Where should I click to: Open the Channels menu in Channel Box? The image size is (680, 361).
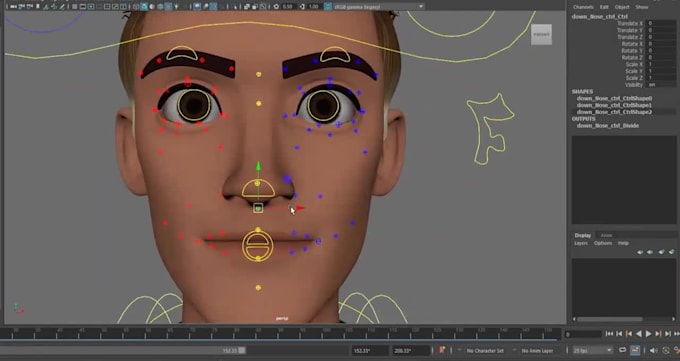coord(583,7)
